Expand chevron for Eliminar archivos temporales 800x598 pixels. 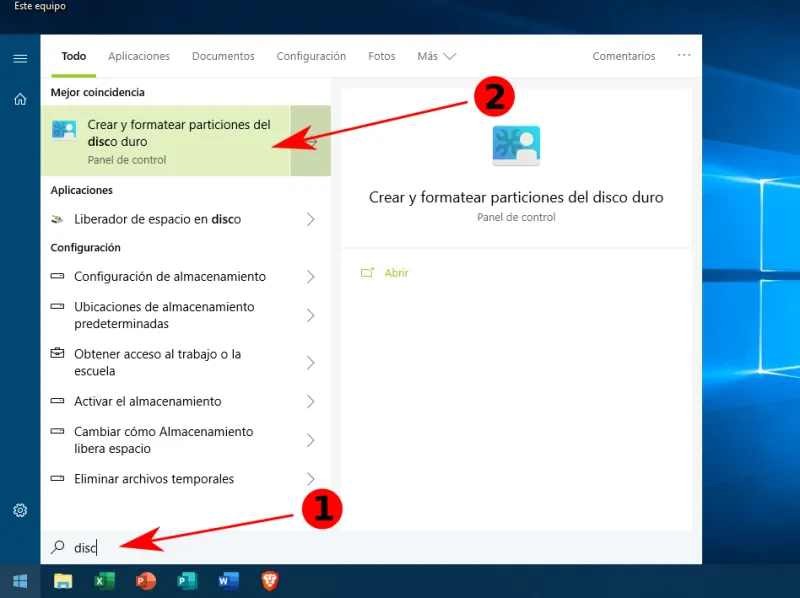pyautogui.click(x=310, y=479)
